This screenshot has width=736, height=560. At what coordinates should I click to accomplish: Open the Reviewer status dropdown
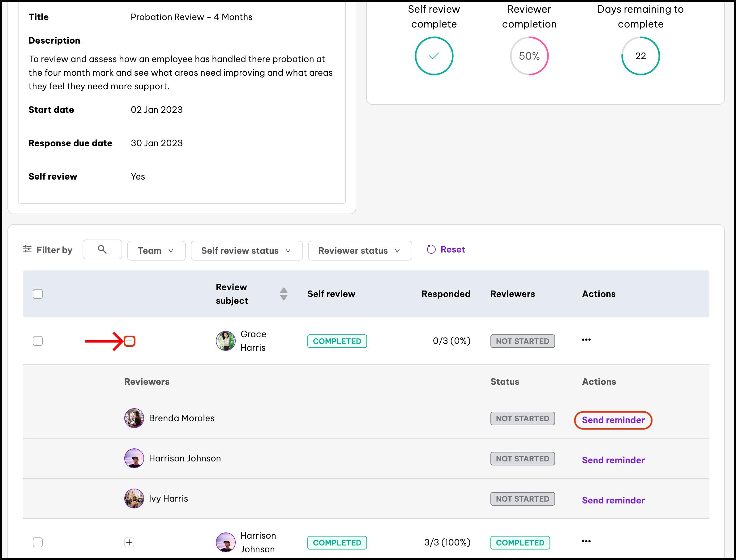360,251
